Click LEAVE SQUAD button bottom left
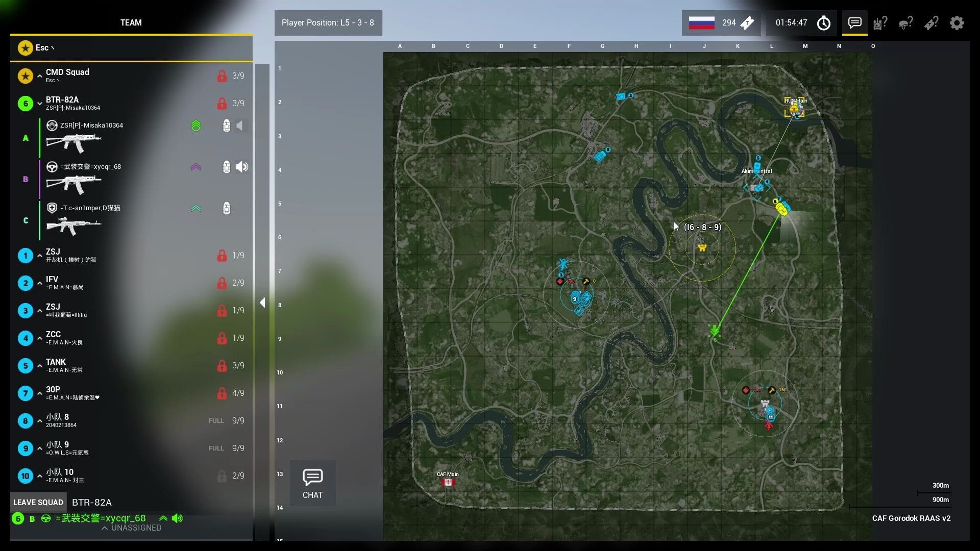This screenshot has width=980, height=551. click(38, 502)
